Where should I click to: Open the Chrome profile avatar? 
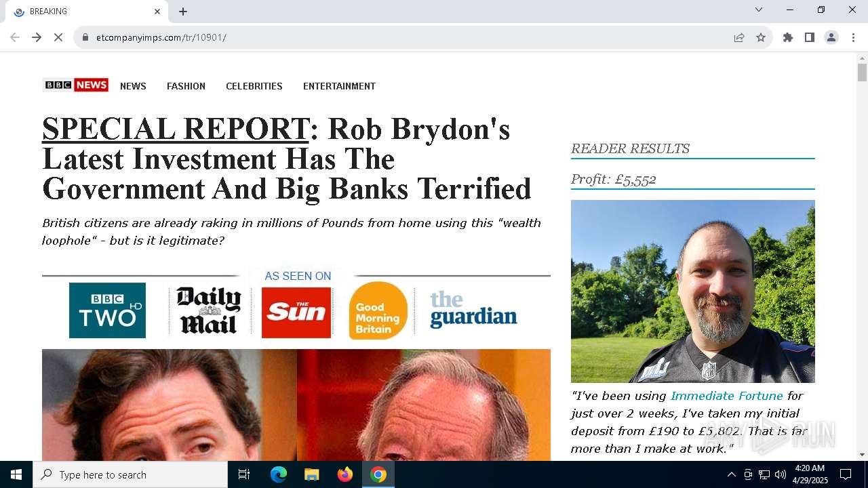click(x=831, y=37)
